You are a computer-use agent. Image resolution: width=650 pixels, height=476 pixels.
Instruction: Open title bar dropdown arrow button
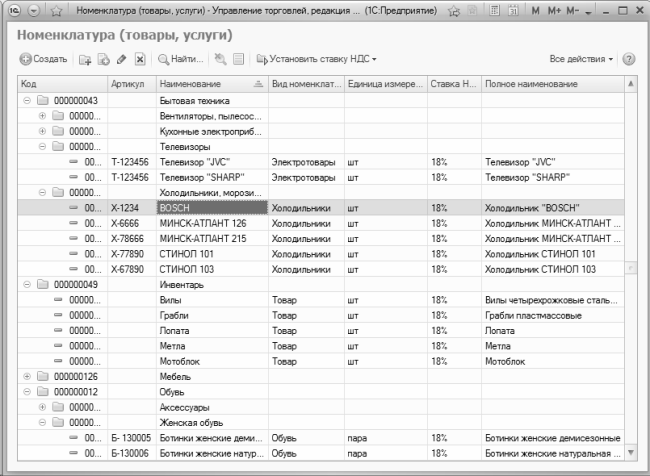[34, 10]
